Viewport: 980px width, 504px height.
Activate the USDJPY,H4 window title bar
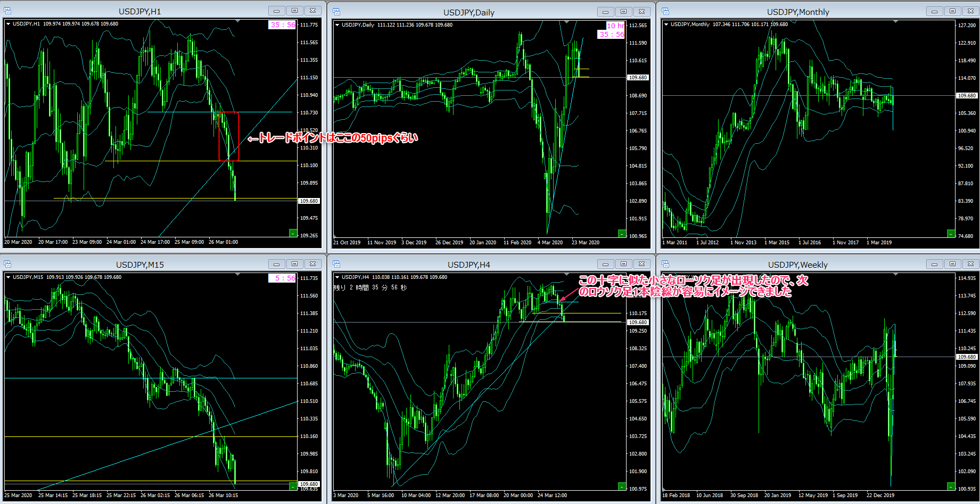(x=468, y=265)
